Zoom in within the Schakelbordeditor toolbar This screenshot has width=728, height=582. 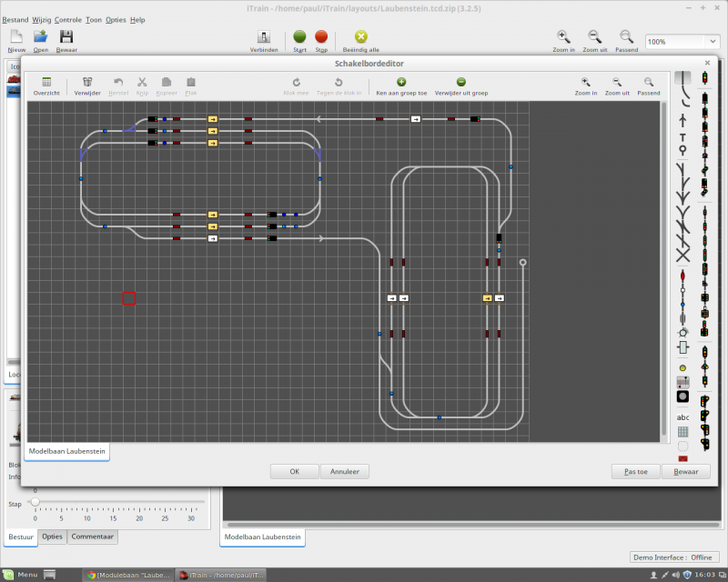coord(586,86)
